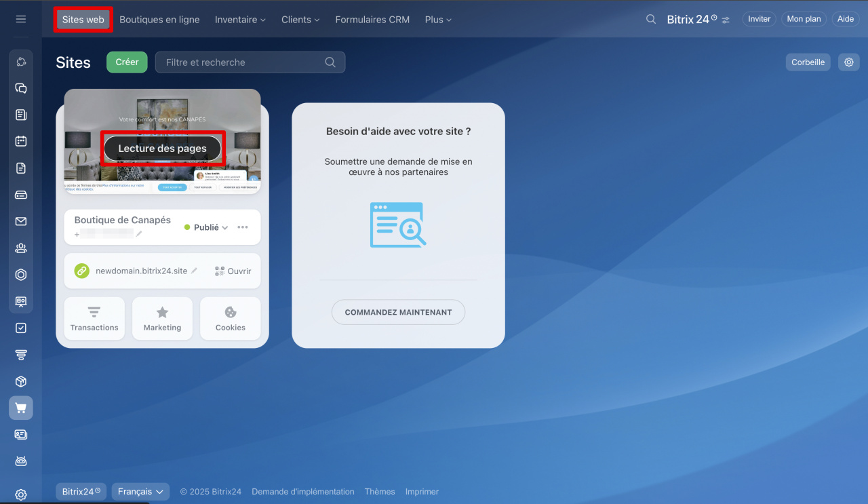This screenshot has height=504, width=868.
Task: Click the document search illustration in help card
Action: coord(398,225)
